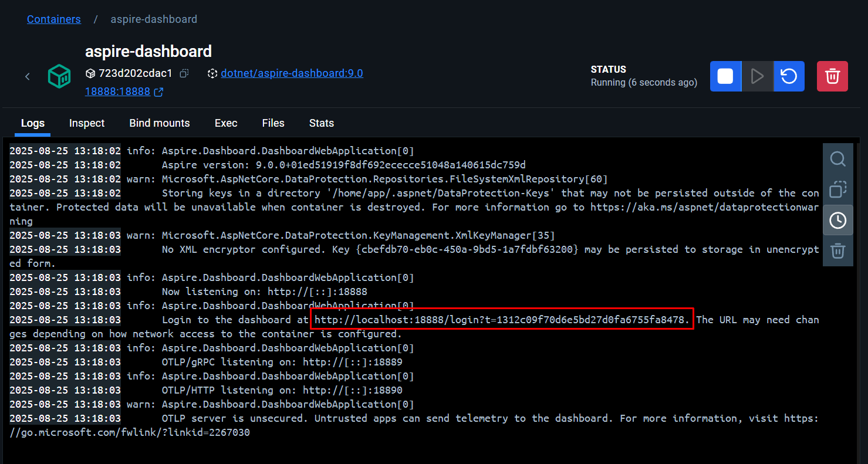Copy the container ID 723d202cdac1
868x464 pixels.
[183, 73]
